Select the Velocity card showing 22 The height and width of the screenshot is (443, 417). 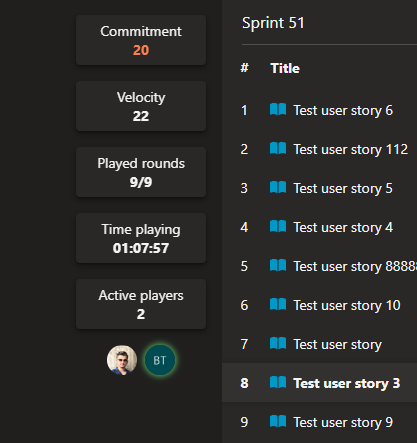(x=141, y=106)
